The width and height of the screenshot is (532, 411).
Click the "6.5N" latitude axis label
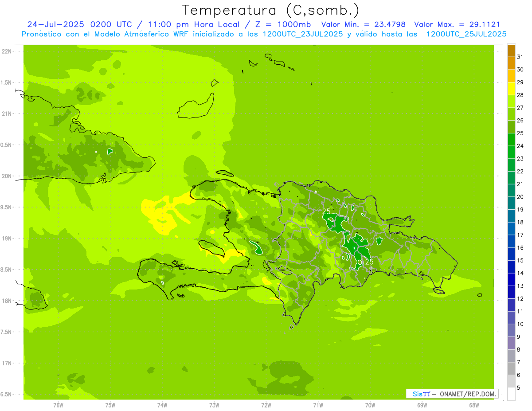tap(7, 394)
